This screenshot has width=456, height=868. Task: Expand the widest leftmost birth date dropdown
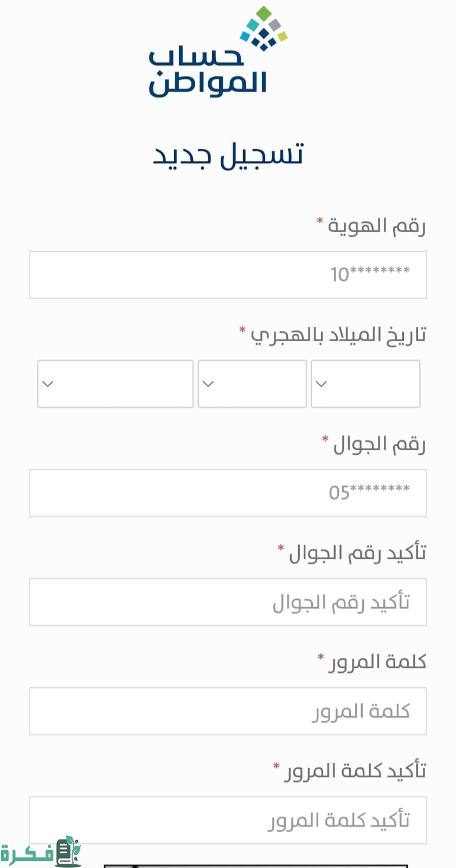(115, 384)
